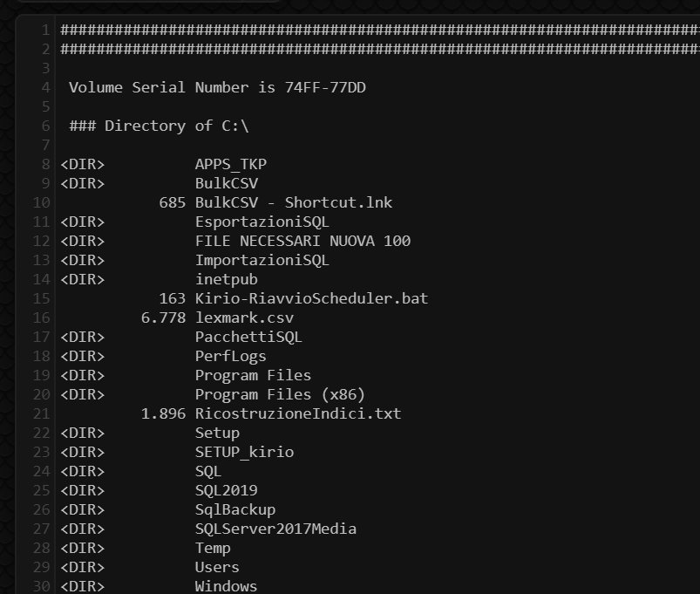Click 'FILE NECESSARI NUOVA 100' folder text
The width and height of the screenshot is (700, 594).
click(x=302, y=241)
